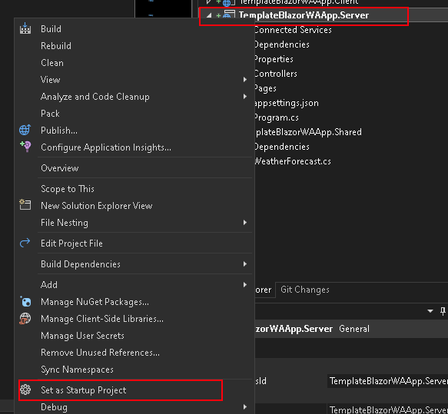Screen dimensions: 448x414
Task: Switch to the Solution Explorer tab
Action: tap(265, 290)
